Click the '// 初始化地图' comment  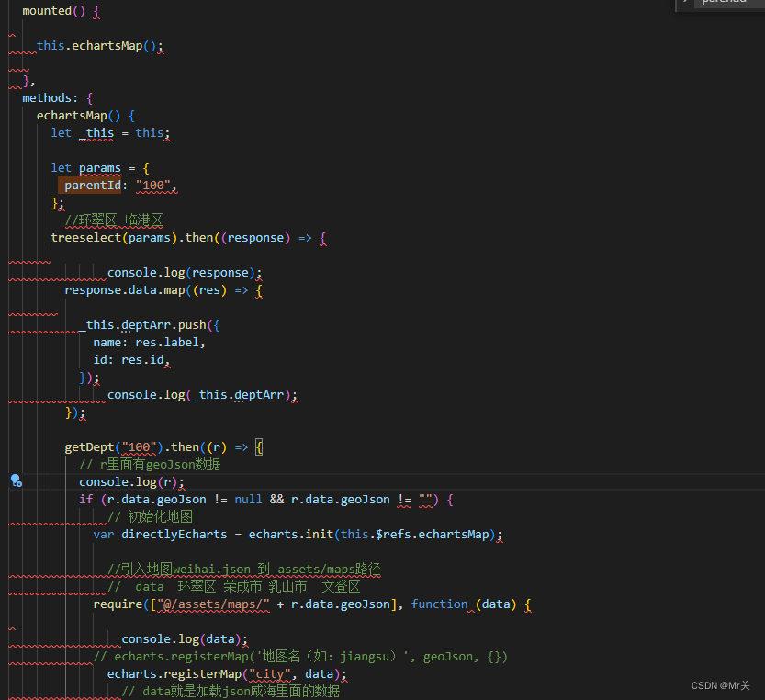pyautogui.click(x=150, y=517)
